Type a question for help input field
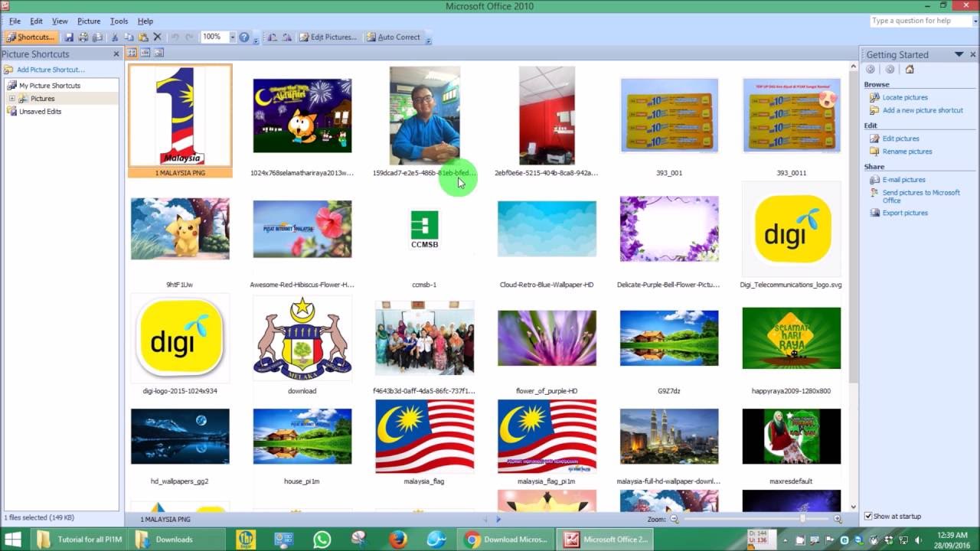The image size is (980, 551). (921, 21)
